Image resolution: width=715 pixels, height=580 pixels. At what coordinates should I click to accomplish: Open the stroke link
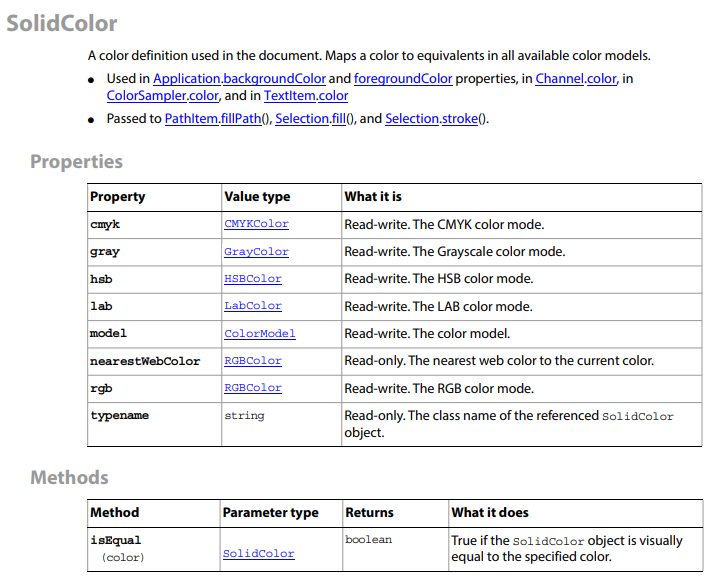coord(460,119)
